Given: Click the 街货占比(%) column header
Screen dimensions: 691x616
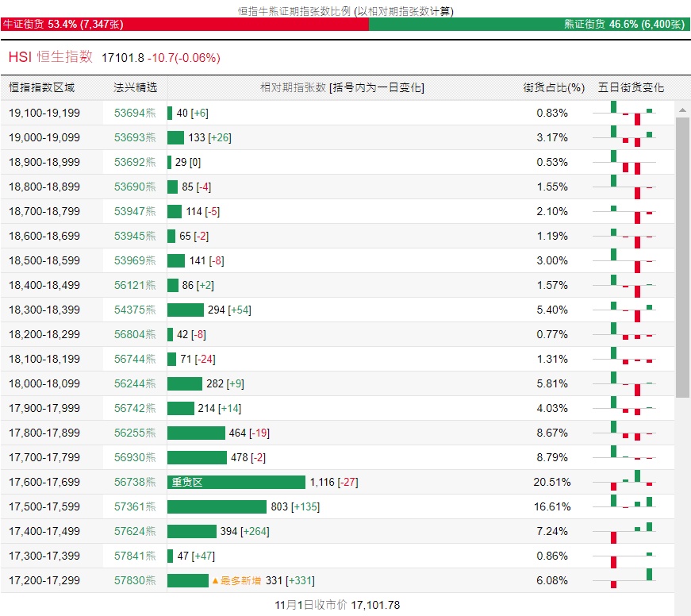Looking at the screenshot, I should 554,87.
